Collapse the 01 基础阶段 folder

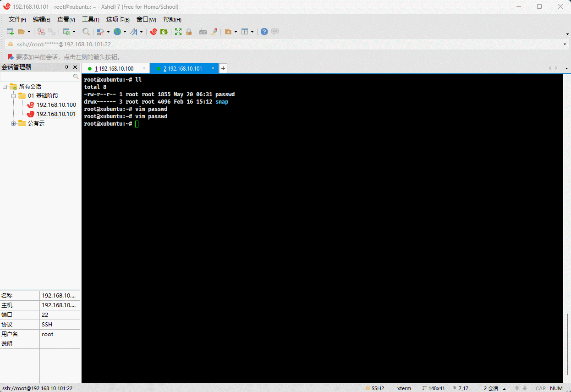pos(14,96)
